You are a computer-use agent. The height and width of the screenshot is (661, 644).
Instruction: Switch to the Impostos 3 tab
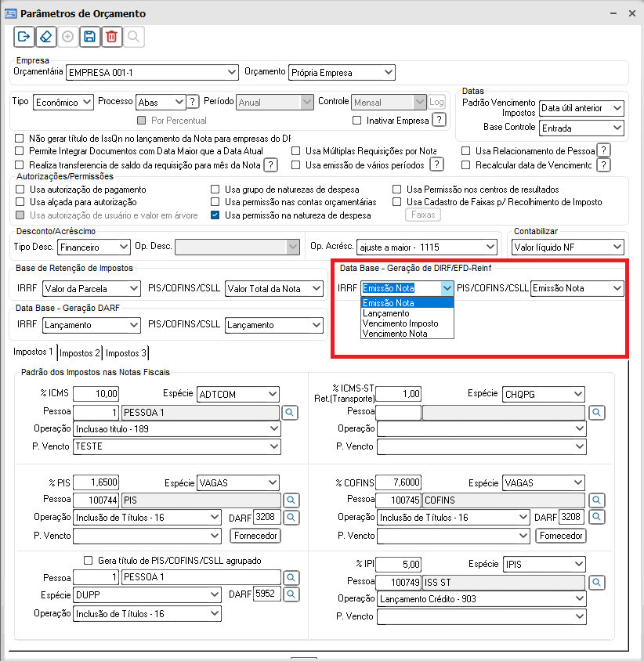click(x=125, y=353)
